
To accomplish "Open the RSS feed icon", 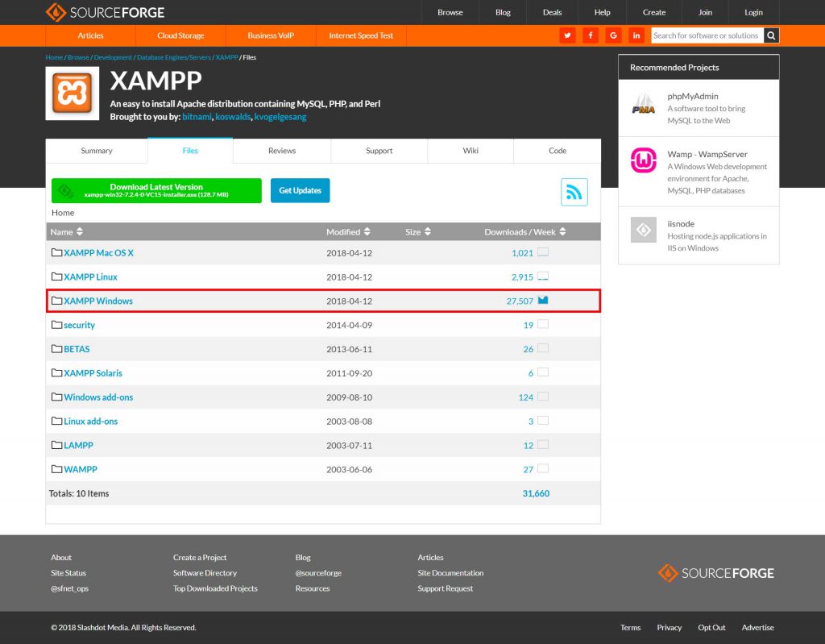I will pos(574,192).
